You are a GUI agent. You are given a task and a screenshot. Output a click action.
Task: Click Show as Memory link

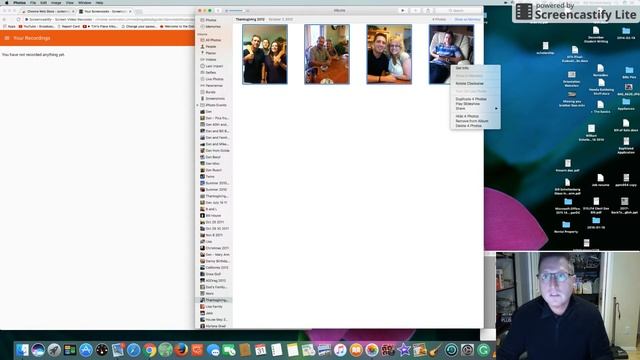467,19
